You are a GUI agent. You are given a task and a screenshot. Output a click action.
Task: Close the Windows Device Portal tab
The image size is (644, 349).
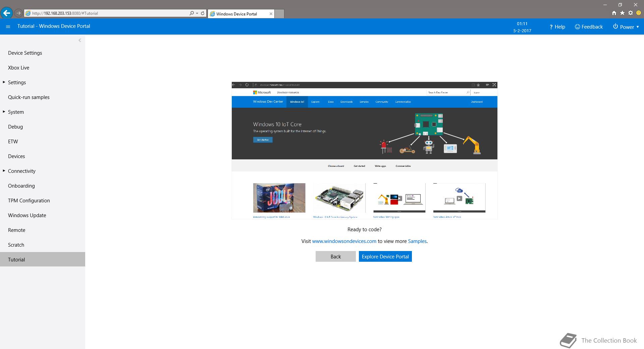[x=271, y=14]
